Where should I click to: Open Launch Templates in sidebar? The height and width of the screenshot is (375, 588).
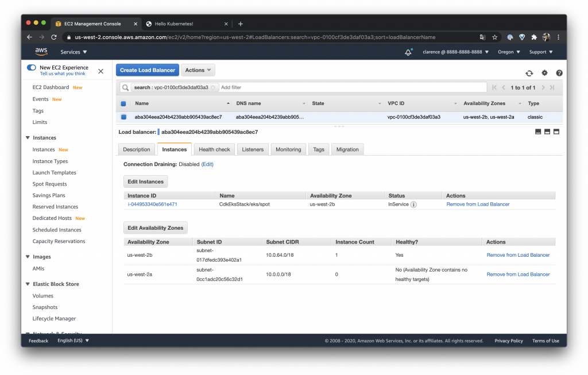click(x=55, y=172)
